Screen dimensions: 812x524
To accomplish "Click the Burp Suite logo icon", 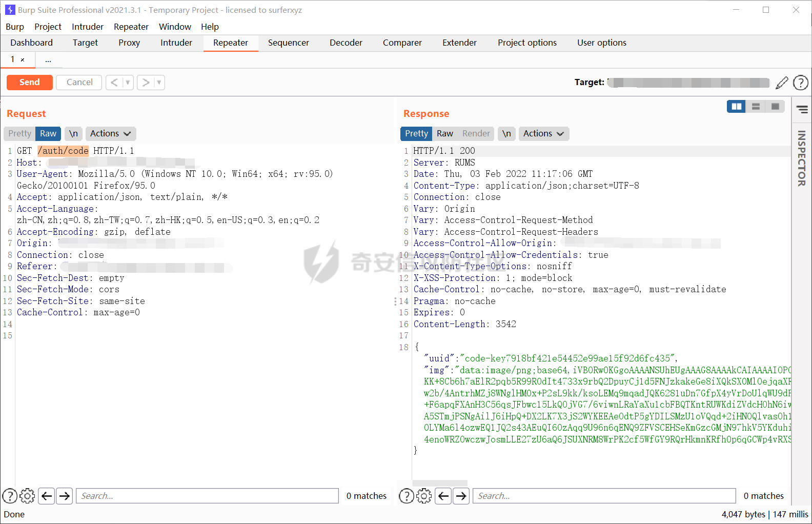I will tap(10, 10).
